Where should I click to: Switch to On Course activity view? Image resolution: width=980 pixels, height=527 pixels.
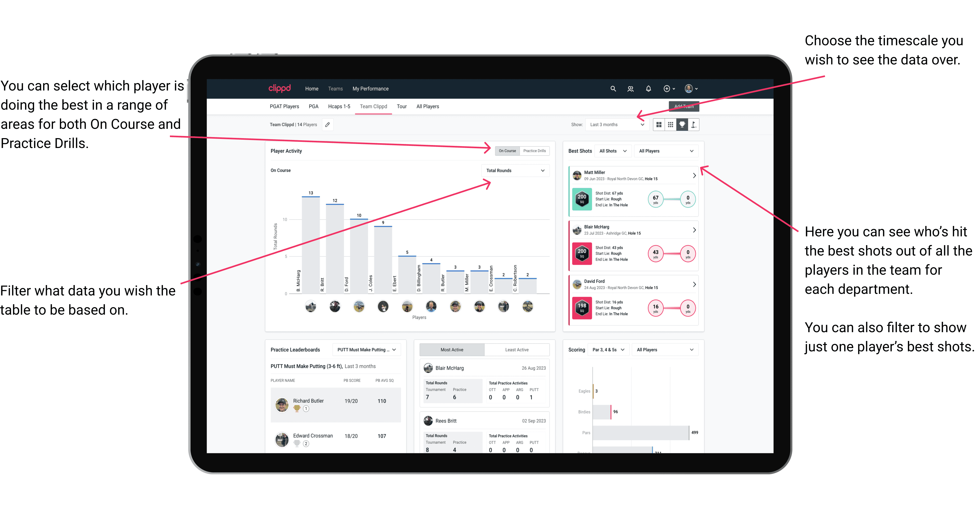[x=508, y=151]
